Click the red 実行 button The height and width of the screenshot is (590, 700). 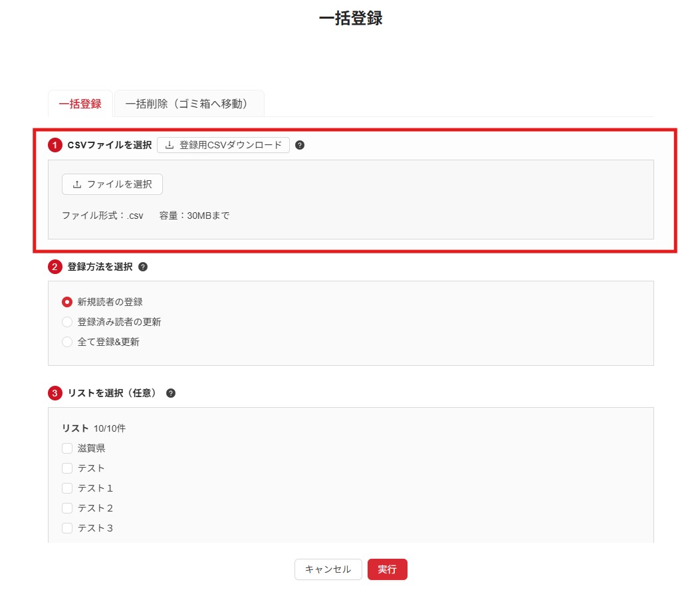[x=387, y=569]
